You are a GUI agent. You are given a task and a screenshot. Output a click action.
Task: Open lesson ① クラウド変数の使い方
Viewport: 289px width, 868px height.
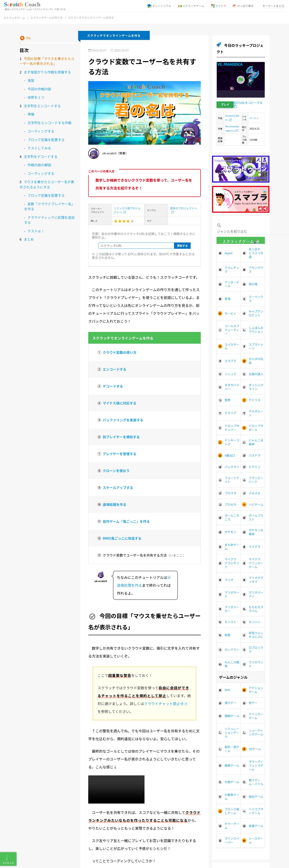pos(120,352)
